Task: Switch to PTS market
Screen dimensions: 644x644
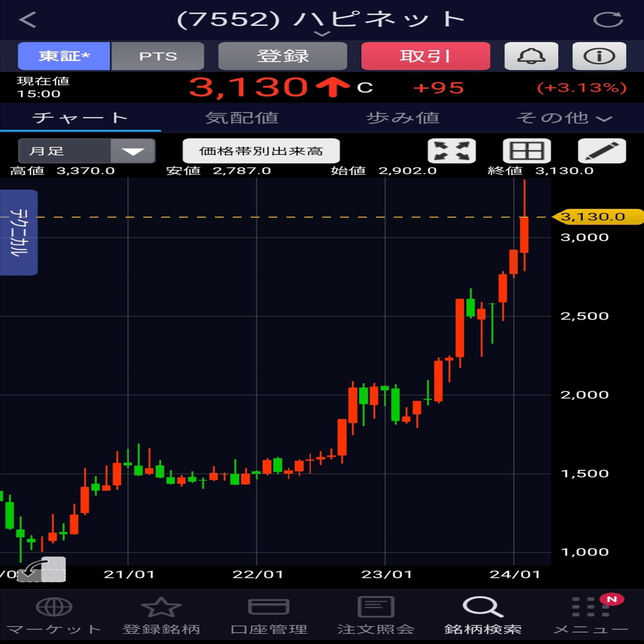Action: pyautogui.click(x=157, y=56)
